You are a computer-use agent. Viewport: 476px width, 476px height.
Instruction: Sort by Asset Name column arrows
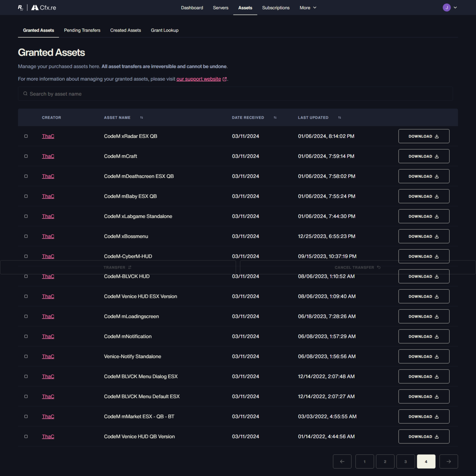[142, 118]
